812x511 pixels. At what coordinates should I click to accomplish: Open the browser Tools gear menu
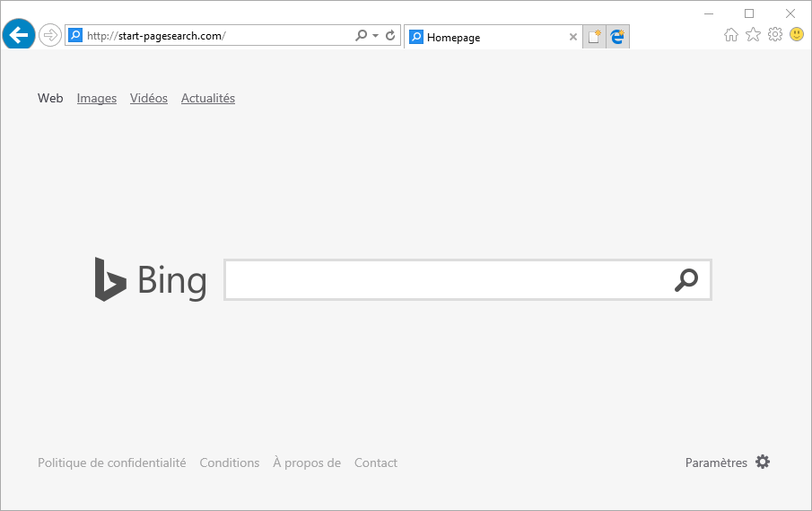[x=775, y=35]
